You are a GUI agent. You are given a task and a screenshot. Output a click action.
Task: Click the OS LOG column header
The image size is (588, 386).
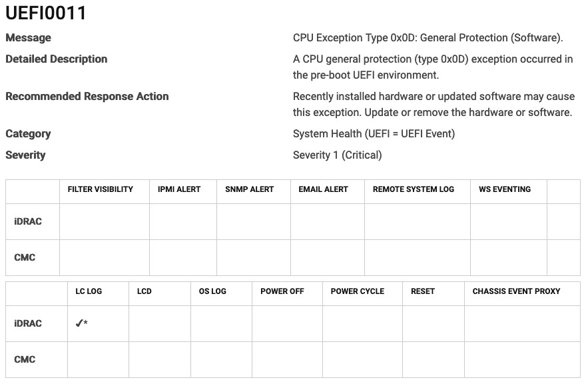(x=212, y=291)
